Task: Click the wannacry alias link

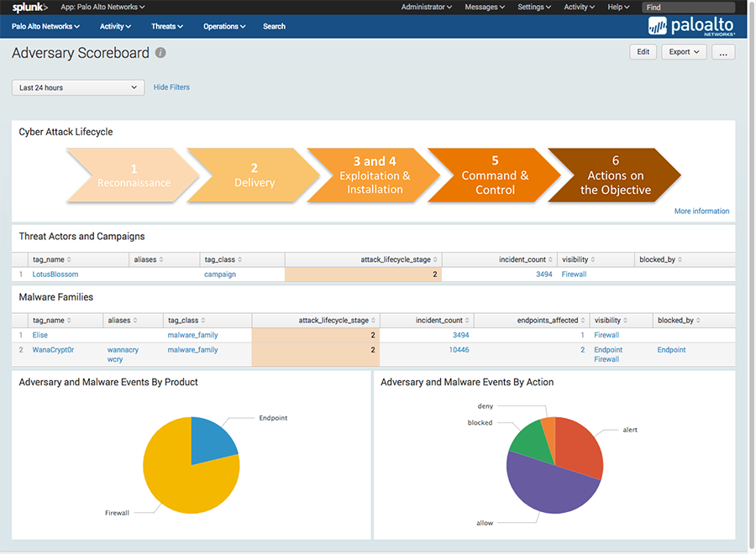Action: click(x=123, y=350)
